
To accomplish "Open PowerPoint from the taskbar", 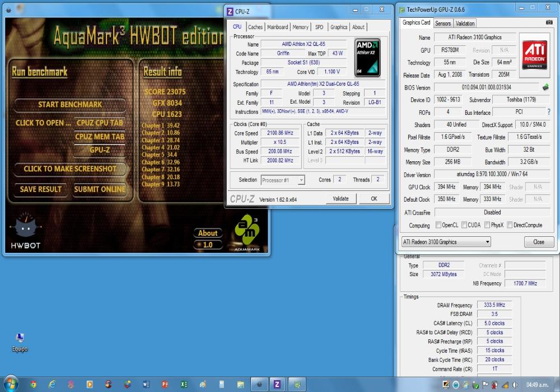I will click(165, 385).
